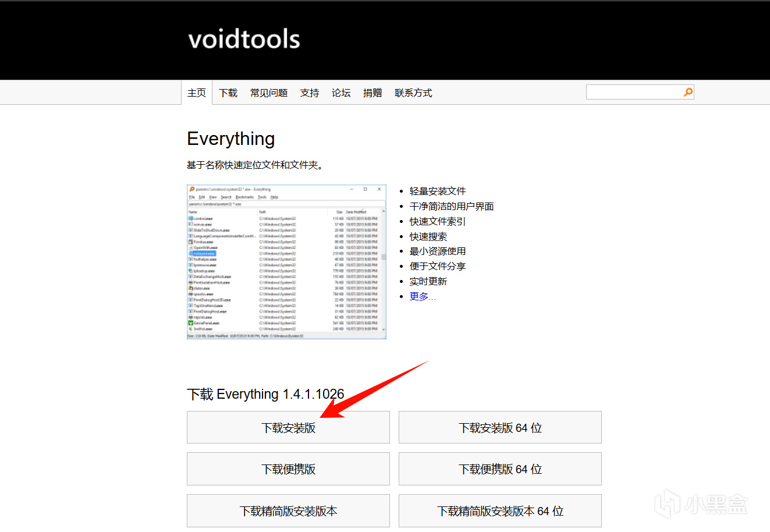This screenshot has width=770, height=532.
Task: Click the orange search magnifier icon
Action: coord(688,92)
